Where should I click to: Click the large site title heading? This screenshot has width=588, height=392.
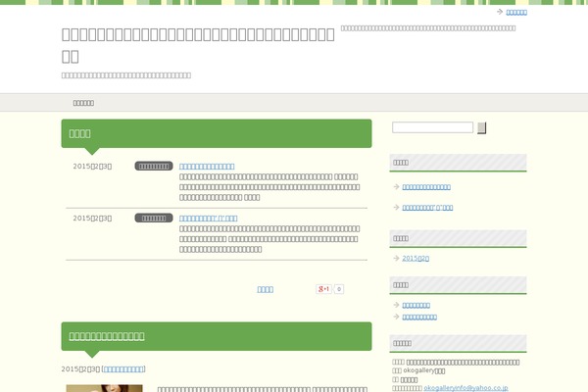(198, 45)
